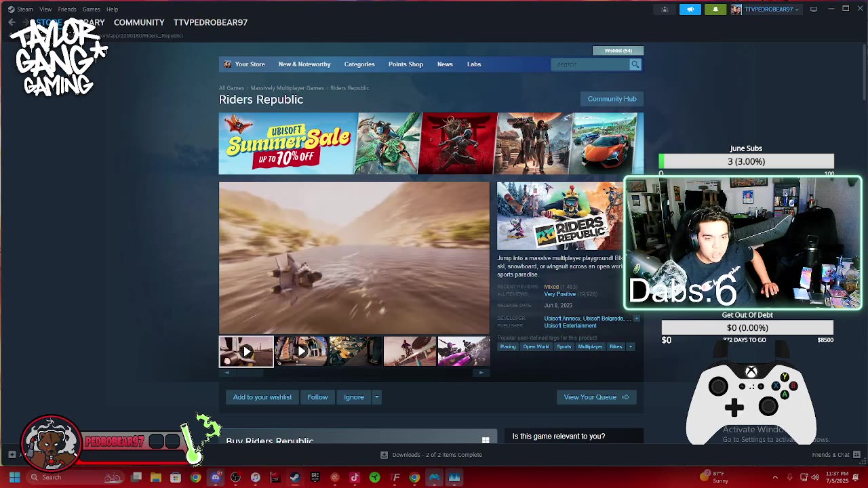Select the Racing tag
This screenshot has height=488, width=868.
click(508, 347)
